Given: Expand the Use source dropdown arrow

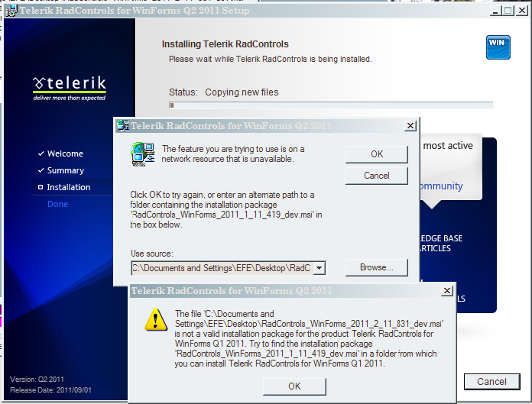Looking at the screenshot, I should coord(319,268).
